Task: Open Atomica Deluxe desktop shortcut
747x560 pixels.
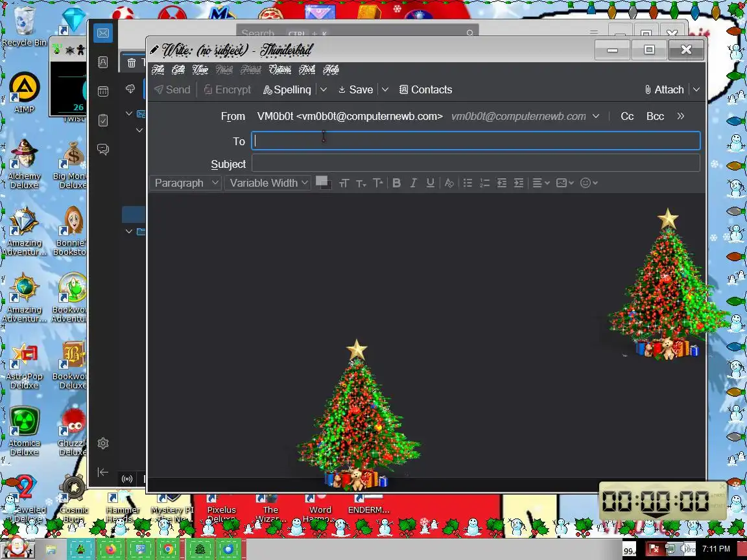Action: pos(24,431)
